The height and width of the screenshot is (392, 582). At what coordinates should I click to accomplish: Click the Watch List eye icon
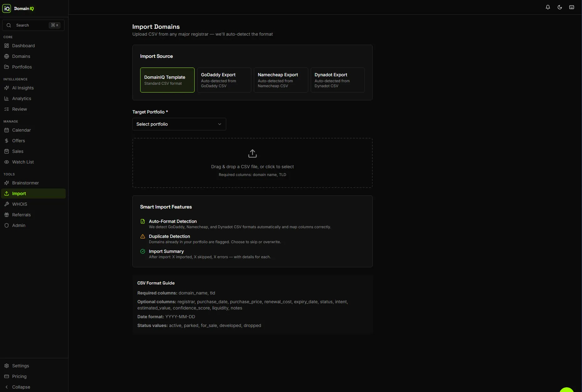(7, 162)
